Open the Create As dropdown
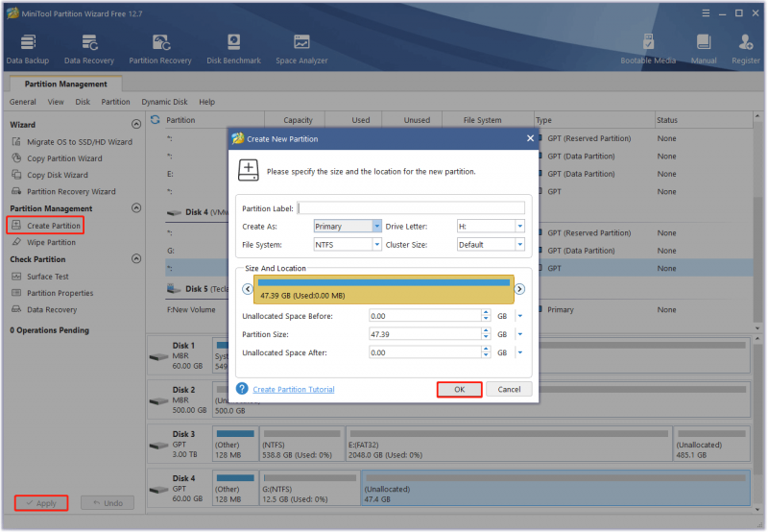This screenshot has width=768, height=532. [x=348, y=226]
